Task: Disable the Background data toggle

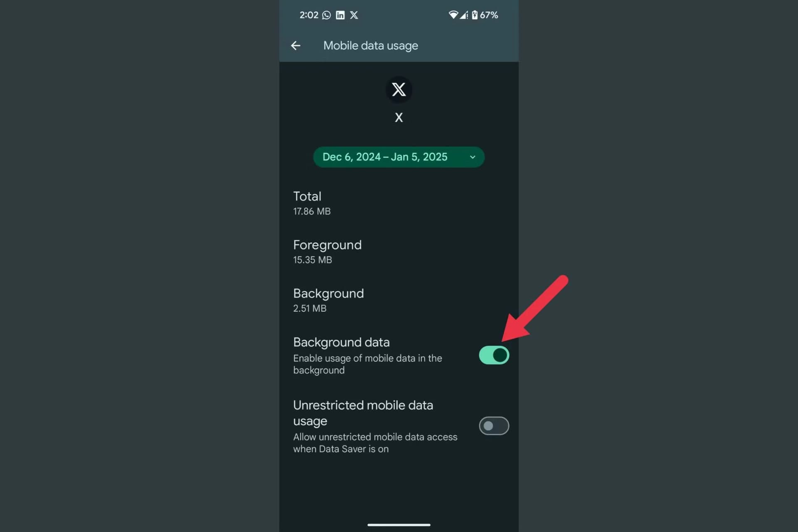Action: (494, 355)
